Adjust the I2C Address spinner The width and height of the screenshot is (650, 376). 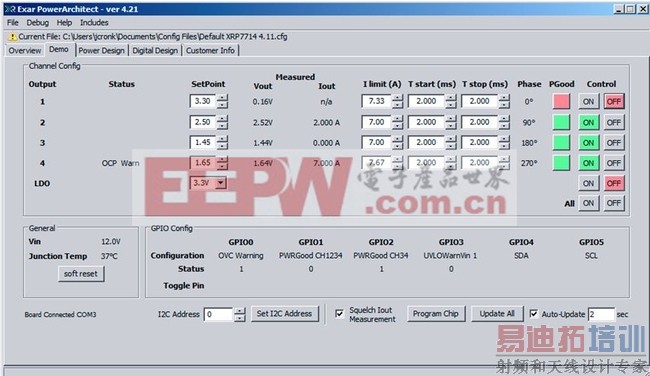240,315
